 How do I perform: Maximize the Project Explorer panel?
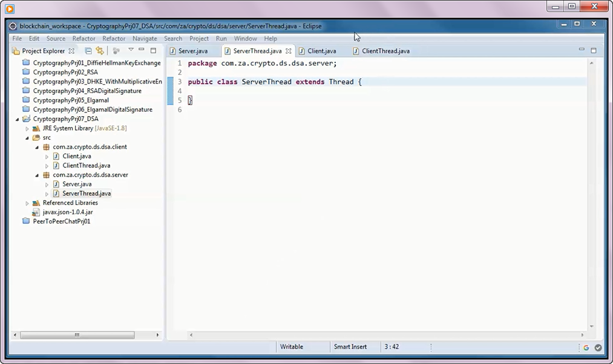pos(153,50)
